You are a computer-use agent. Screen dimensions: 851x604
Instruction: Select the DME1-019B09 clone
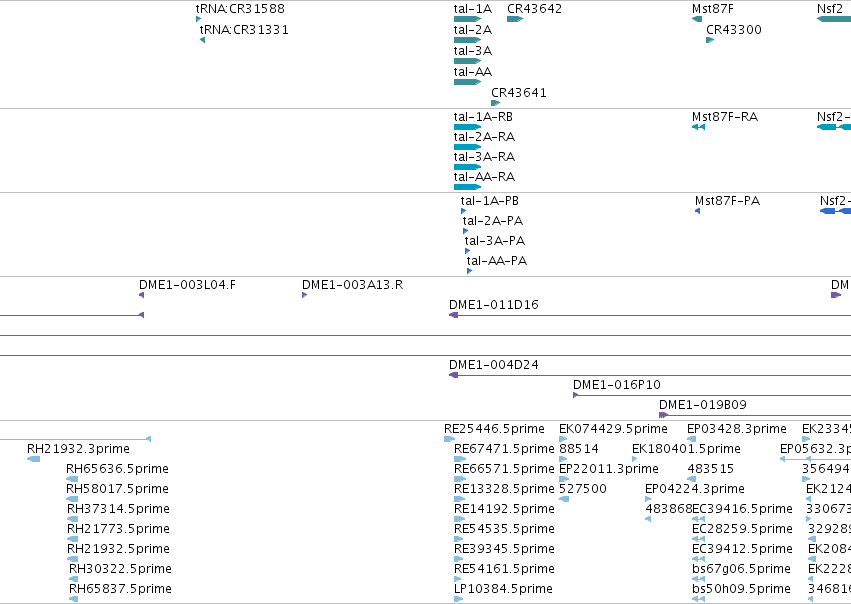click(x=754, y=415)
